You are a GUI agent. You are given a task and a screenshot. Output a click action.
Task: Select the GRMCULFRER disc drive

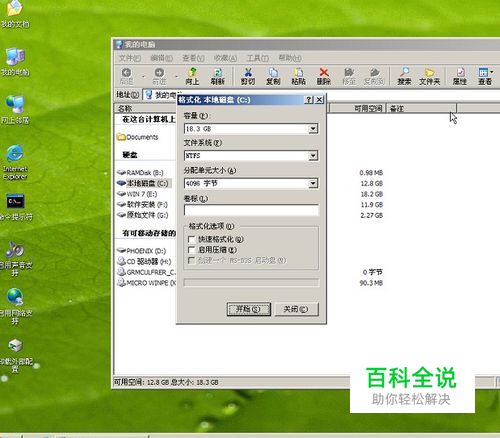146,272
